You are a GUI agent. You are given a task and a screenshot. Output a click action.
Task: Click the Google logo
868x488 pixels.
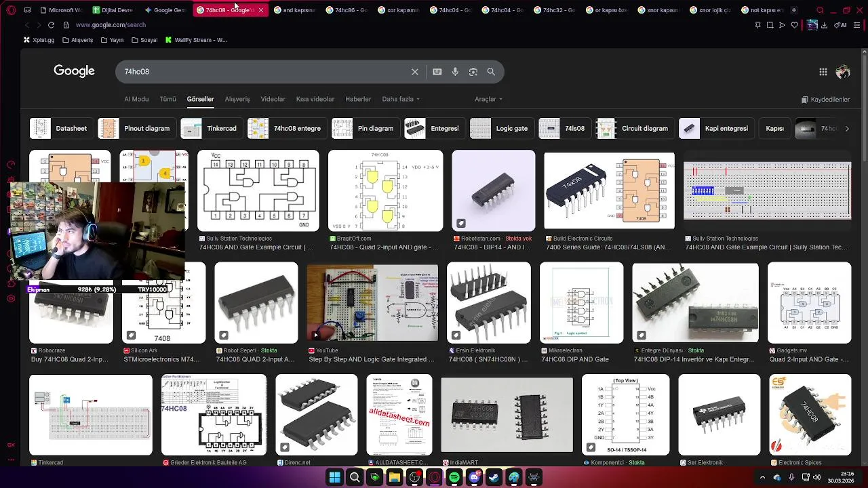click(x=74, y=71)
